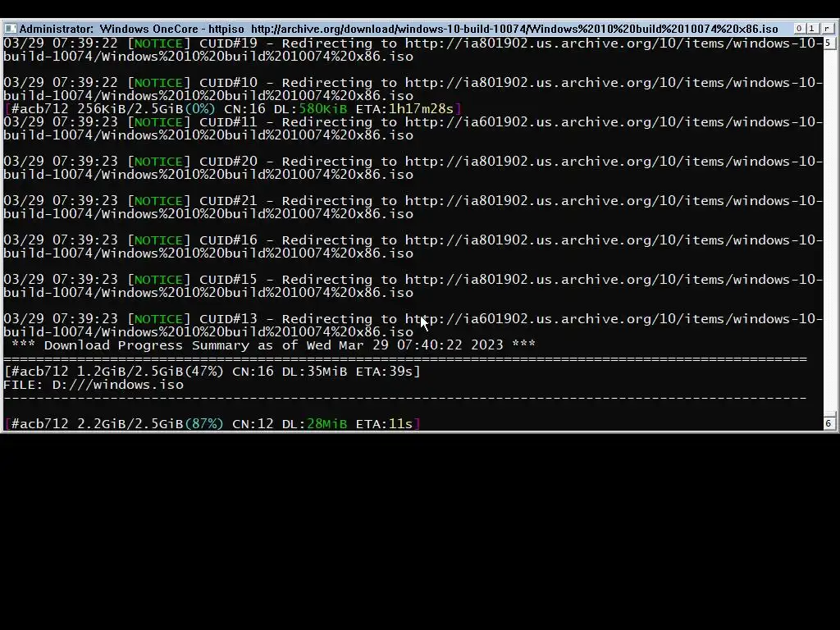This screenshot has width=840, height=630.
Task: Click the maximize button labeled 1
Action: point(811,29)
